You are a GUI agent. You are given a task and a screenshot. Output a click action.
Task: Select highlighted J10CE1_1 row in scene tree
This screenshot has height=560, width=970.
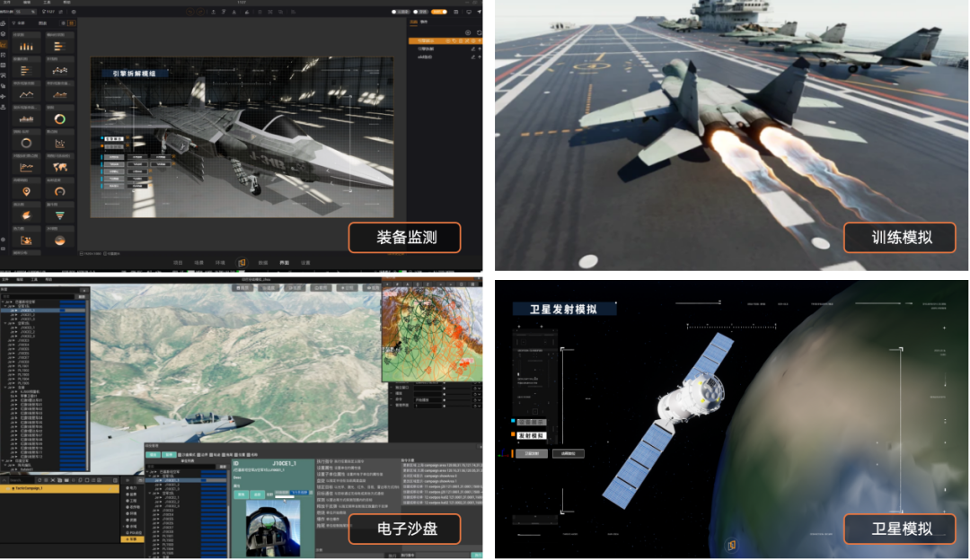[x=43, y=311]
